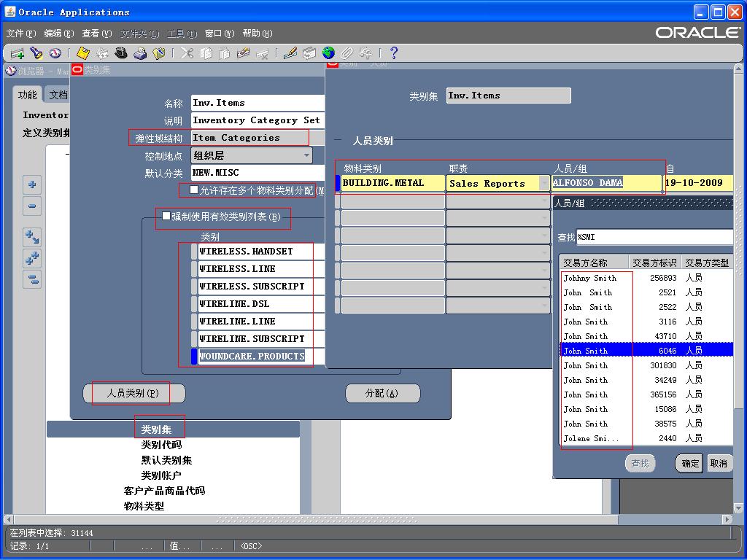Image resolution: width=747 pixels, height=560 pixels.
Task: Click the 查找 %SMI search field
Action: click(x=654, y=237)
